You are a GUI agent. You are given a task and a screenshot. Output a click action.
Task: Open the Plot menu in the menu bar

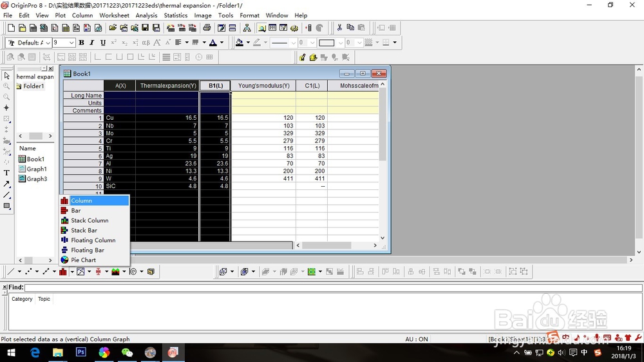[x=60, y=15]
